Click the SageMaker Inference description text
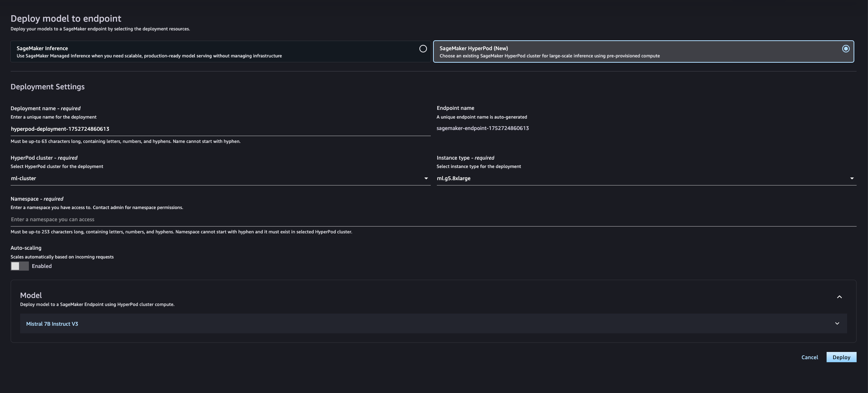The image size is (868, 393). tap(149, 56)
